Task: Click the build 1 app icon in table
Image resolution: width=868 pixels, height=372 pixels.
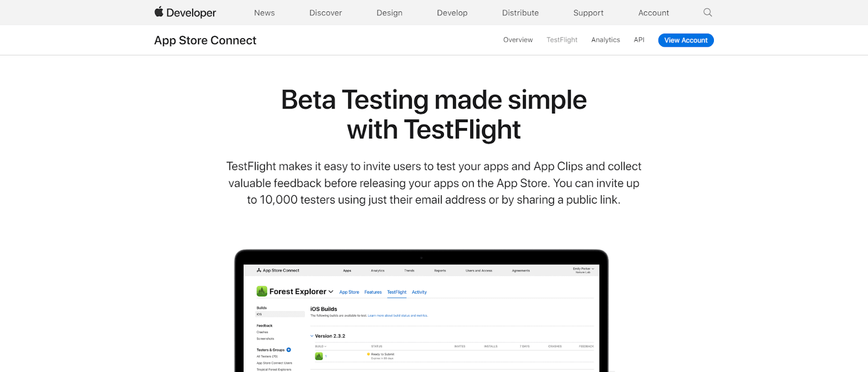Action: (x=319, y=356)
